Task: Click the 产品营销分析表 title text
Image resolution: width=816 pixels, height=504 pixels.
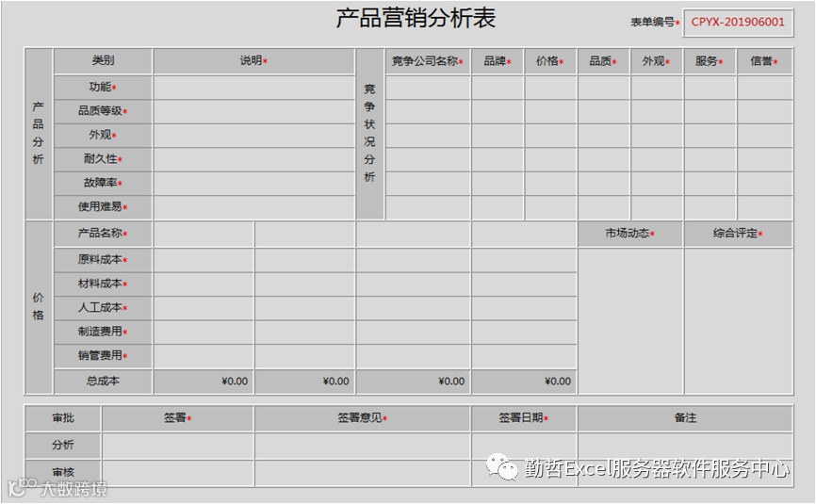Action: (x=416, y=18)
